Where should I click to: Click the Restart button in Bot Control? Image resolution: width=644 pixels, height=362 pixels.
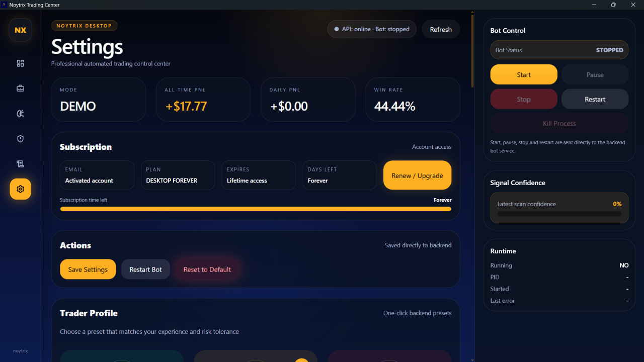[x=595, y=99]
